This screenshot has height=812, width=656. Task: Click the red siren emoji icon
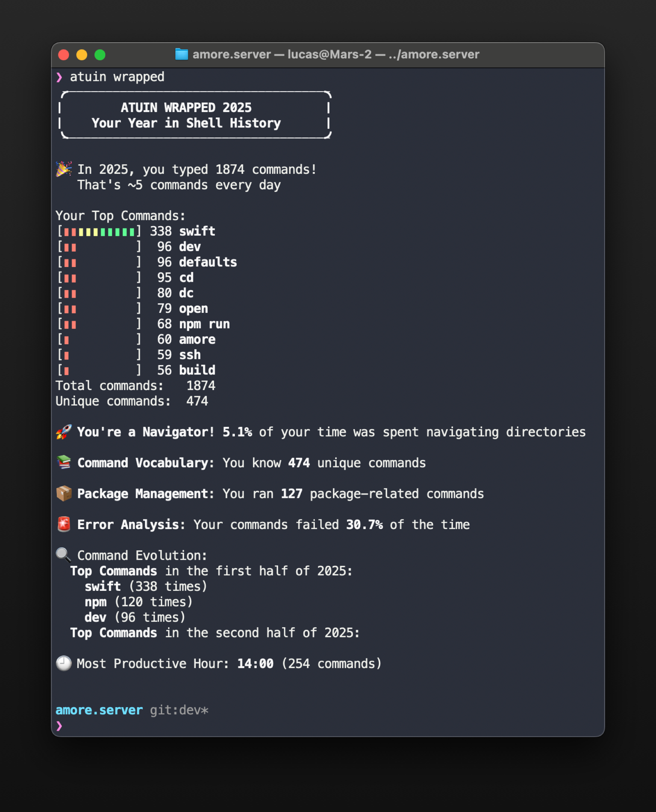tap(64, 525)
